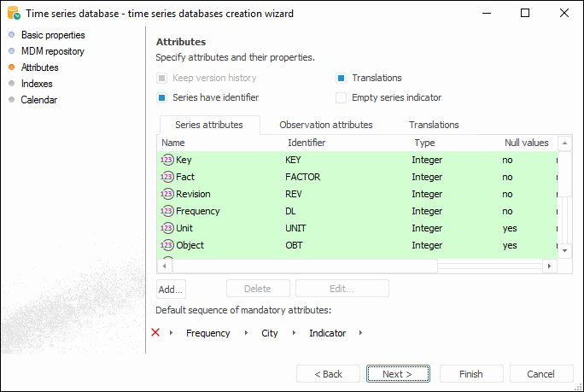Expand the arrow before Frequency in sequence
The image size is (584, 392).
(x=171, y=333)
